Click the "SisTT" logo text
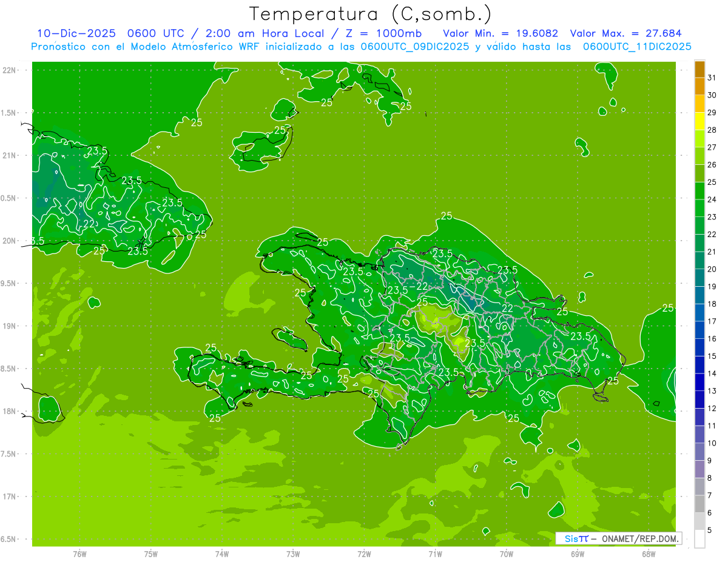Screen dimensions: 728x562 [576, 538]
